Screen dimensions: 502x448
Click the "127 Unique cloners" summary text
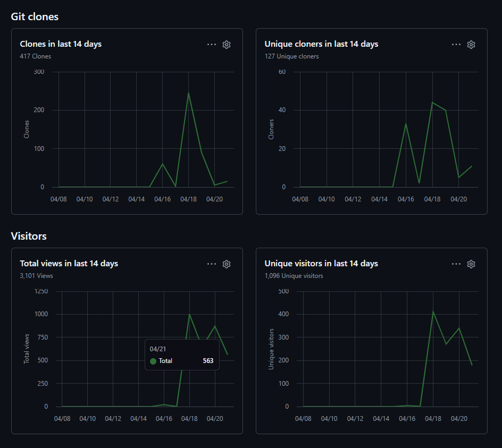pyautogui.click(x=292, y=57)
